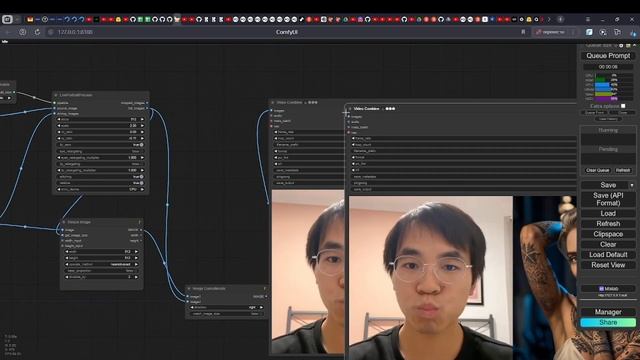Click Reset View
Image resolution: width=640 pixels, height=360 pixels.
[608, 265]
